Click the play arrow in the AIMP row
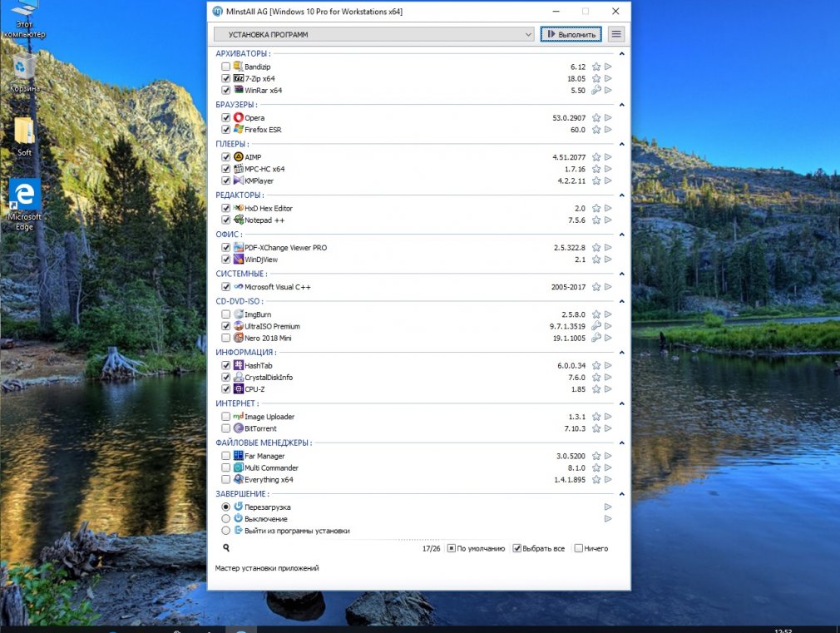Viewport: 840px width, 633px height. [608, 157]
